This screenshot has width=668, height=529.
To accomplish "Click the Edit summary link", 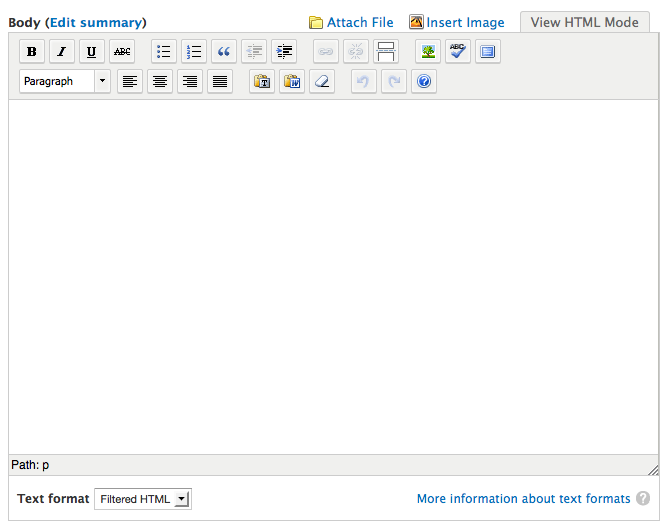I will click(96, 22).
